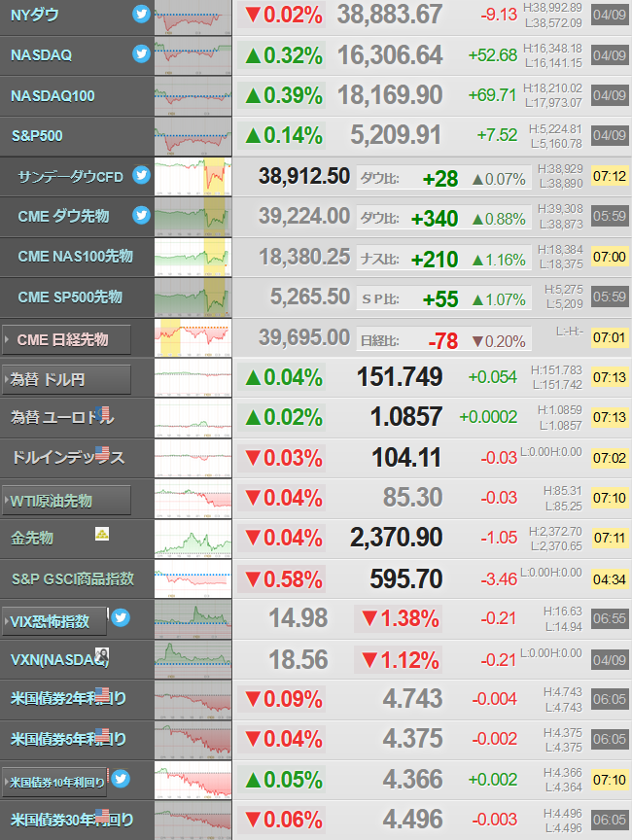This screenshot has height=840, width=632.
Task: Open CME NAS100先物 mini chart
Action: pyautogui.click(x=193, y=257)
